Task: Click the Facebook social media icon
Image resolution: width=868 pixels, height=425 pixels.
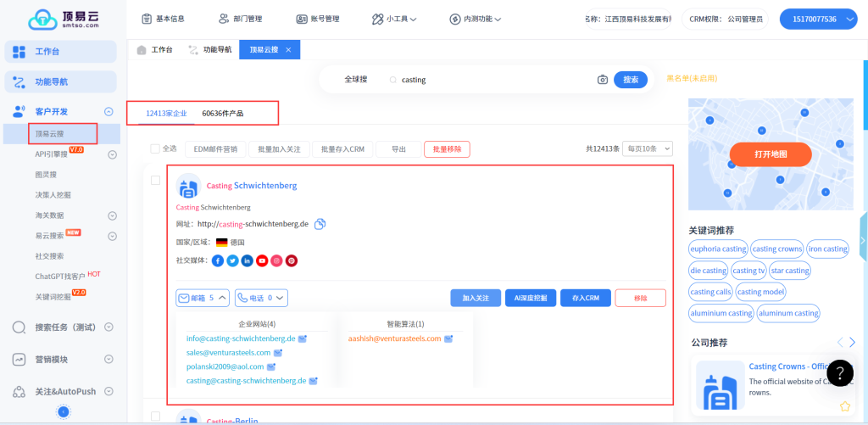Action: (218, 260)
